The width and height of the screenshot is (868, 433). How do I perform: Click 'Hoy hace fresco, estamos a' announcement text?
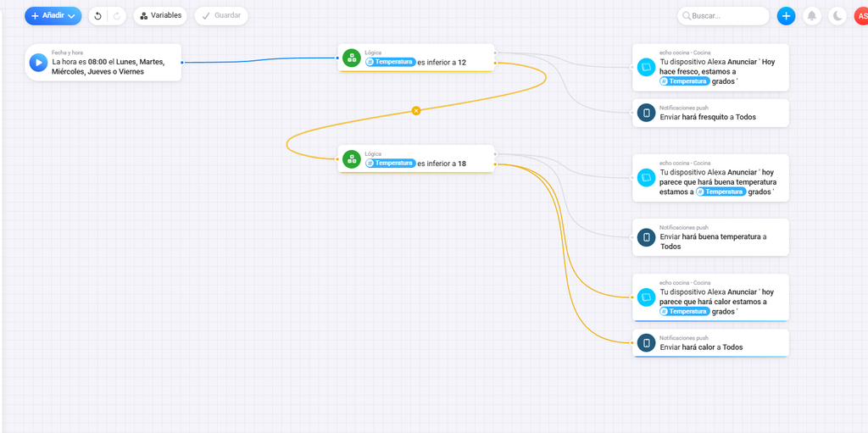[x=717, y=67]
